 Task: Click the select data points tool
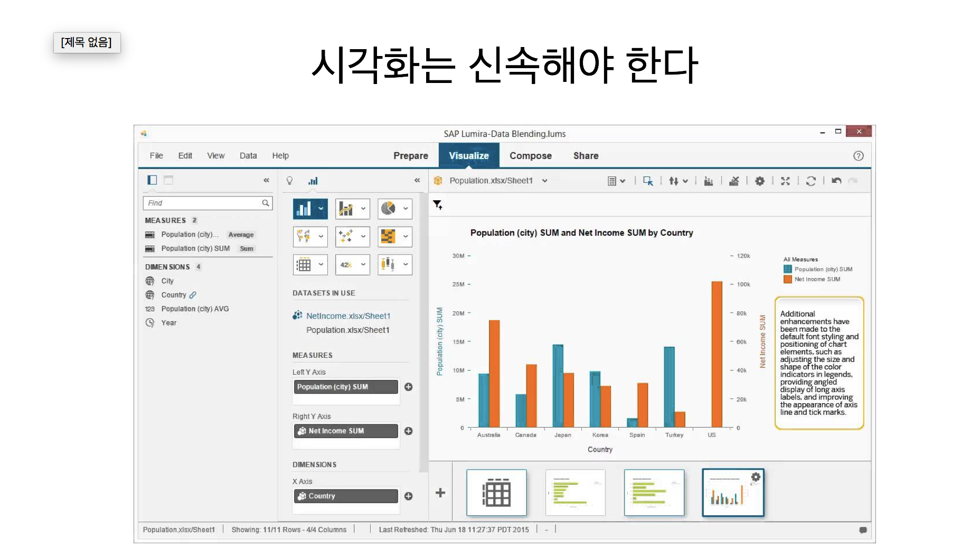pos(648,181)
